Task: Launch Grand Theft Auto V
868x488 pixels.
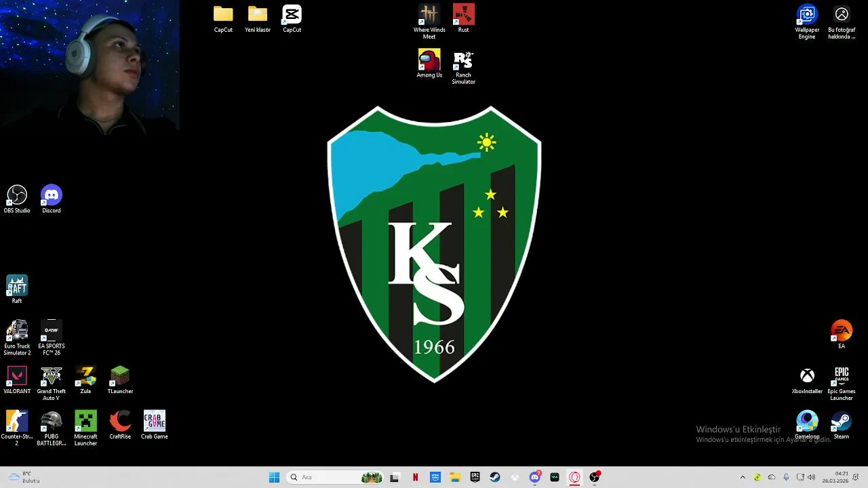Action: point(52,384)
